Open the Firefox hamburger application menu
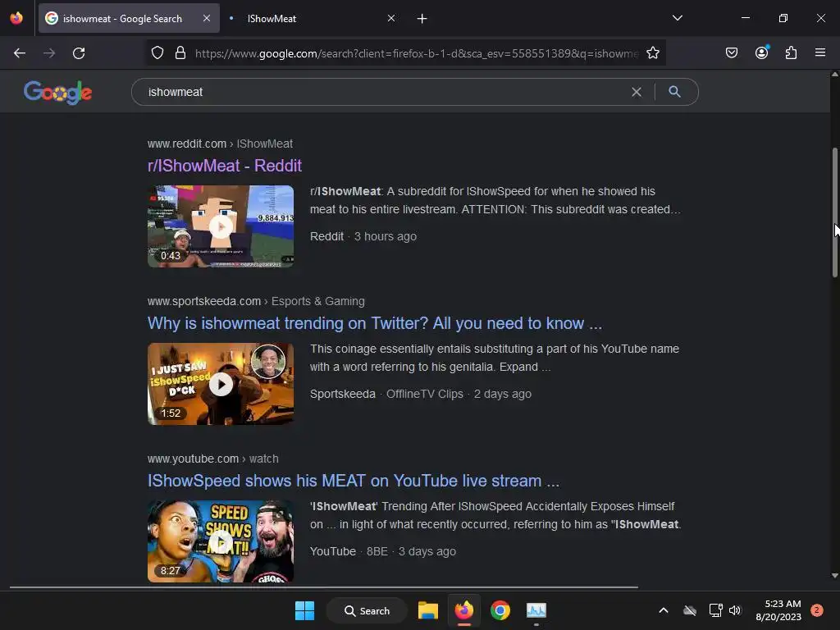Image resolution: width=840 pixels, height=630 pixels. [820, 53]
